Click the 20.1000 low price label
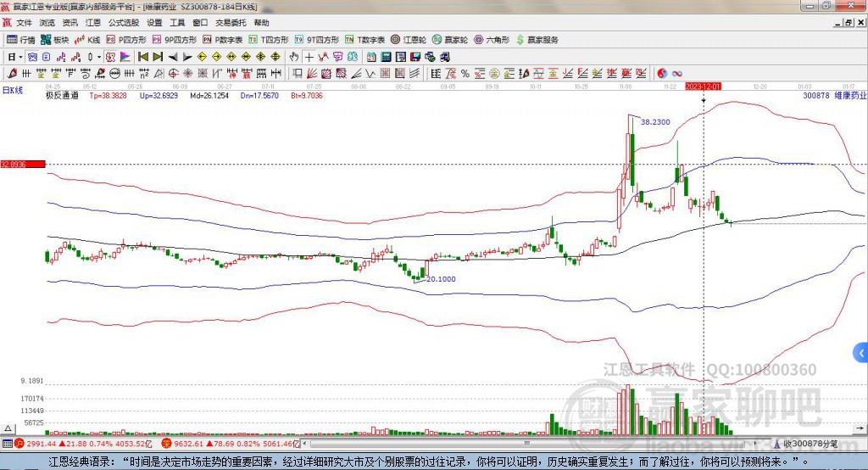This screenshot has width=868, height=470. 441,279
